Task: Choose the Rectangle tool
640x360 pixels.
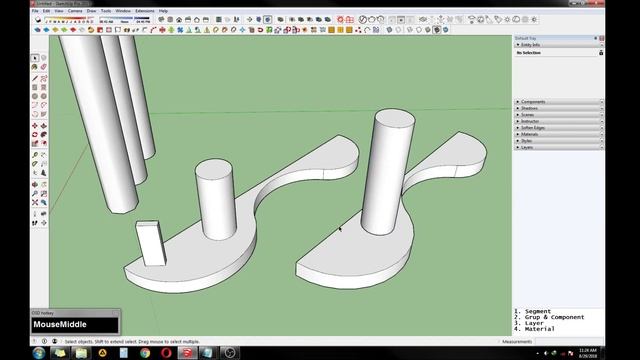Action: (35, 87)
